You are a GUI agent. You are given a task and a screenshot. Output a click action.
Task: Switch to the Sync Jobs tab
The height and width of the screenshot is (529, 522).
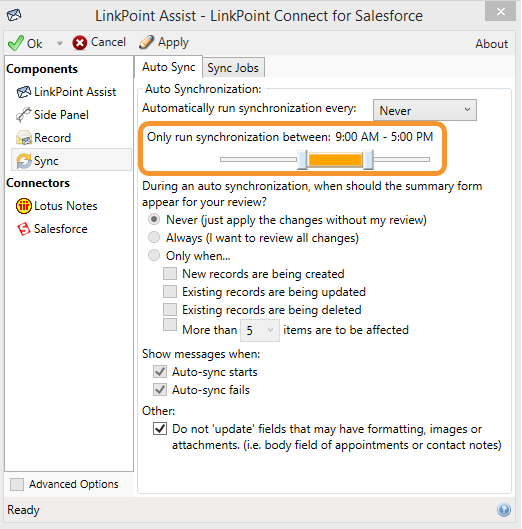point(233,68)
